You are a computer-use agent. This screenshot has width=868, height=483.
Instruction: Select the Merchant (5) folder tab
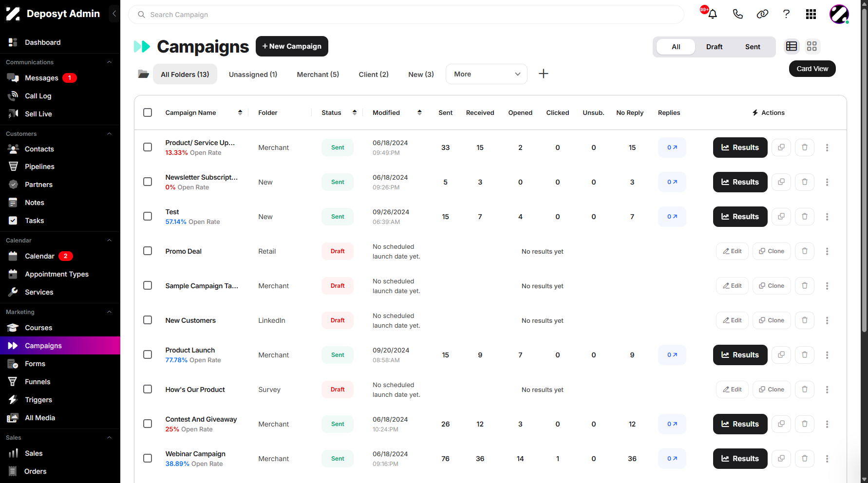(x=318, y=74)
